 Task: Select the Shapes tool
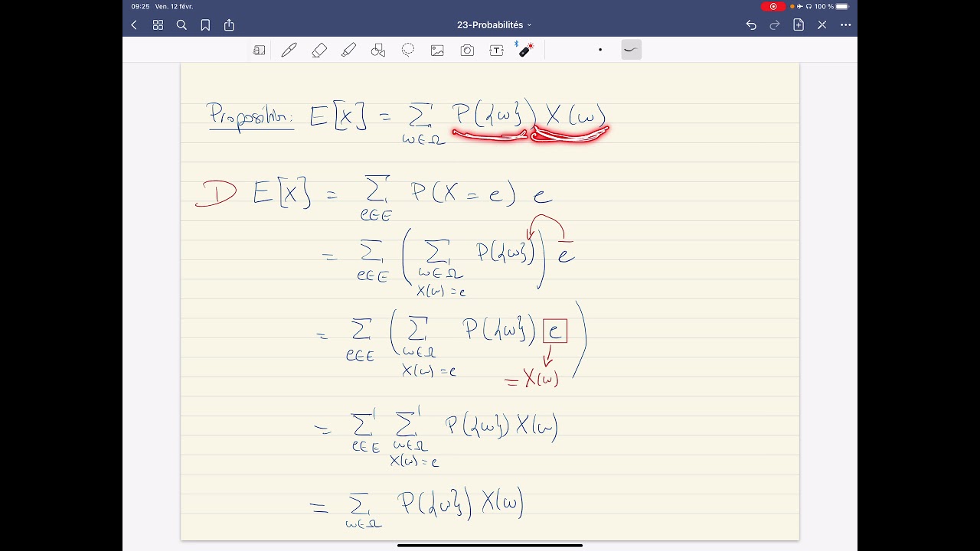(x=378, y=50)
